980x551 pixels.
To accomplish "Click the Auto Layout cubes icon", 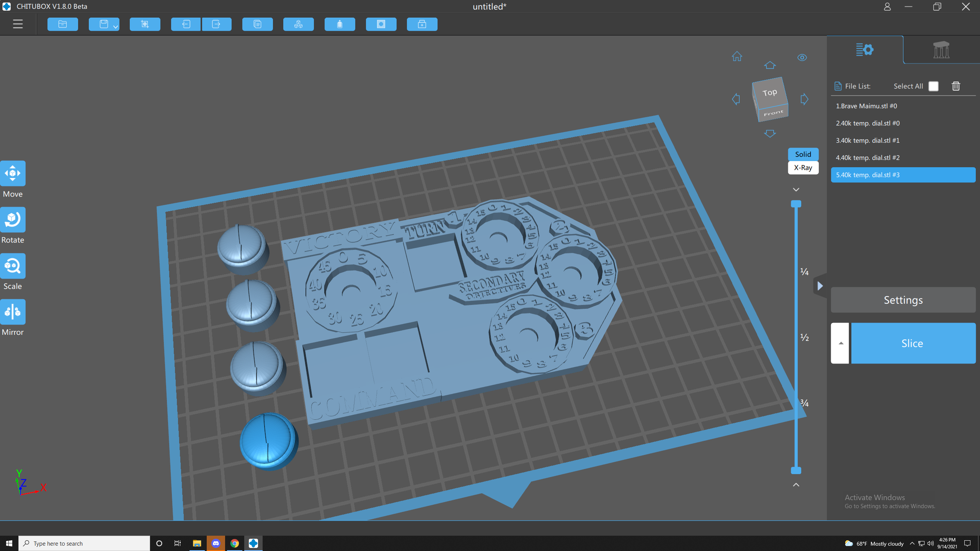I will click(x=298, y=24).
